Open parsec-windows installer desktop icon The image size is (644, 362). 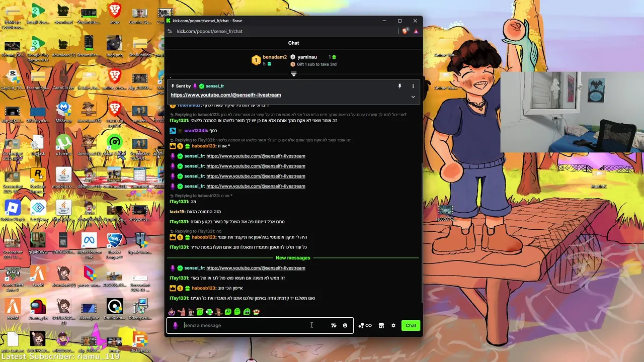(89, 277)
